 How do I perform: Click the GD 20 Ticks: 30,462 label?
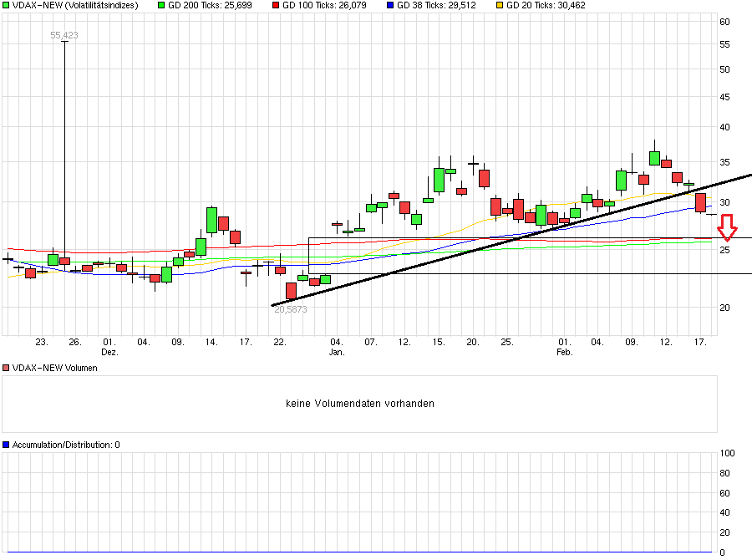(x=546, y=5)
